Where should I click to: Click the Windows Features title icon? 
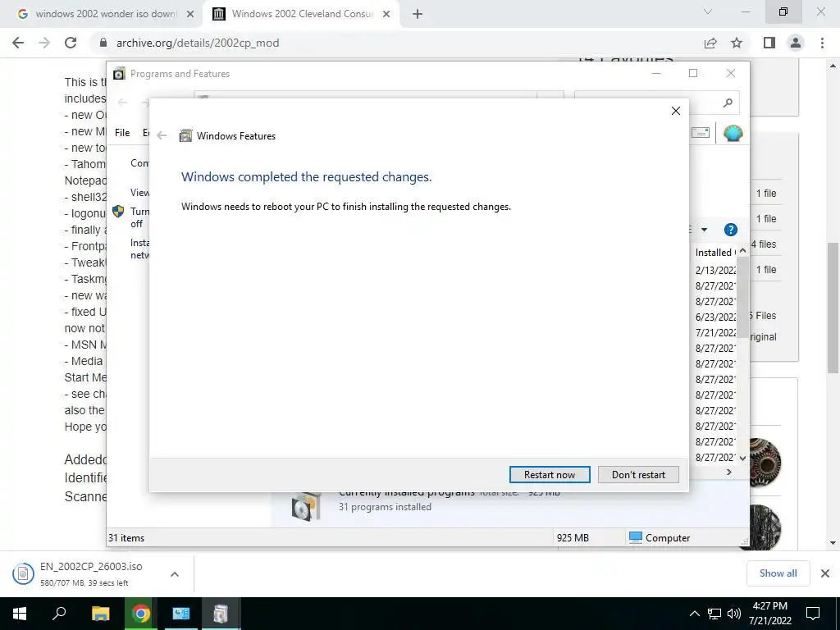click(x=185, y=135)
